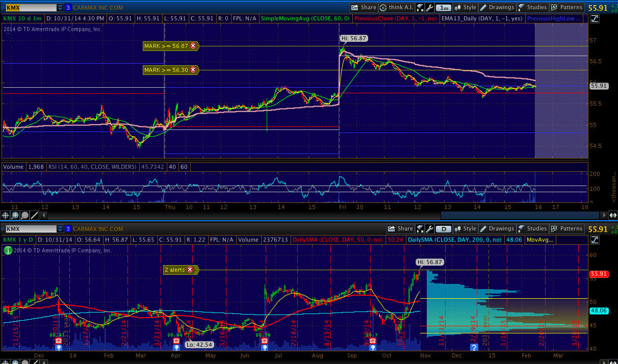Click the think A.I. button
The image size is (618, 364).
[x=397, y=8]
